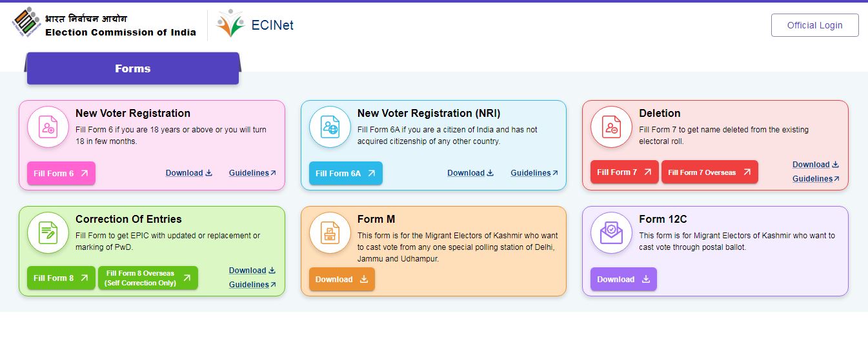The width and height of the screenshot is (868, 339).
Task: Click the Download link in the Deletion card
Action: (x=815, y=165)
